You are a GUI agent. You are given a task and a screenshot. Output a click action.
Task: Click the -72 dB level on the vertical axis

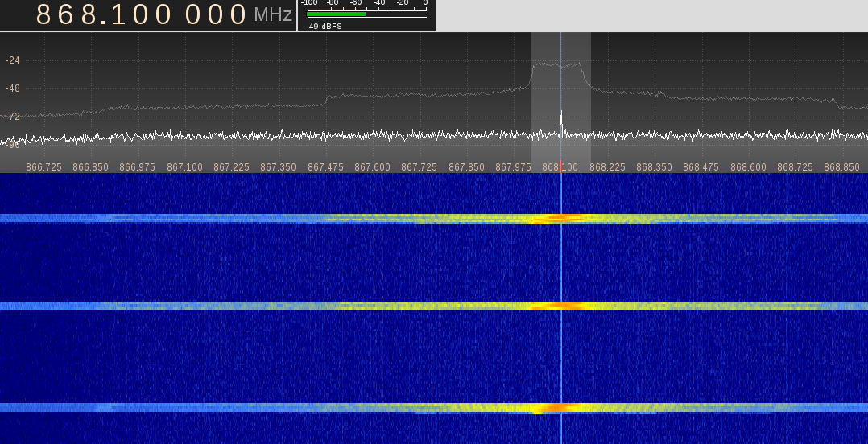[13, 117]
